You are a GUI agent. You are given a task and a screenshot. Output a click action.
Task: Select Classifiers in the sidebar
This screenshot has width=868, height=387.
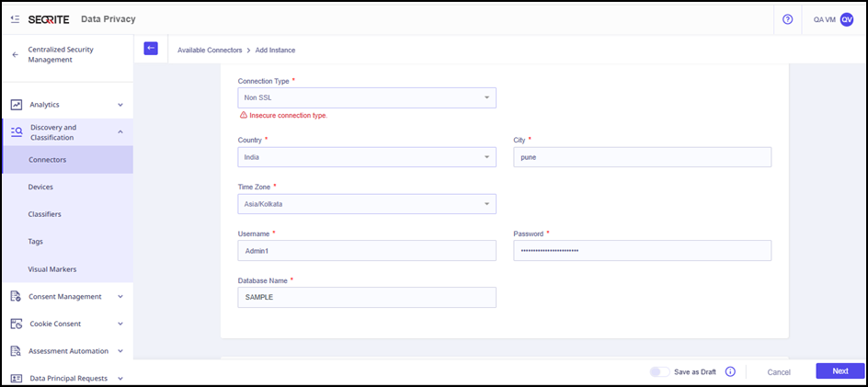click(x=45, y=214)
